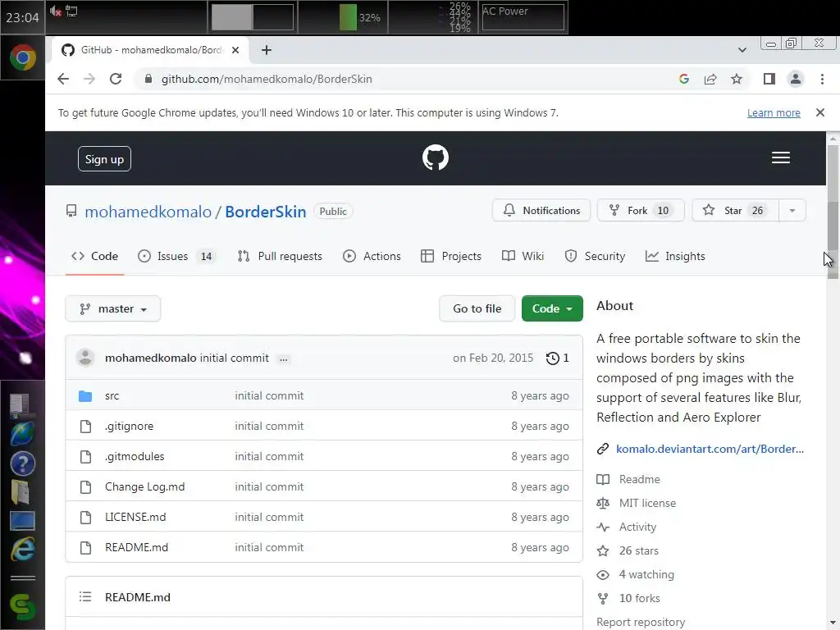Open the hamburger menu in GitHub header
840x630 pixels.
(781, 157)
